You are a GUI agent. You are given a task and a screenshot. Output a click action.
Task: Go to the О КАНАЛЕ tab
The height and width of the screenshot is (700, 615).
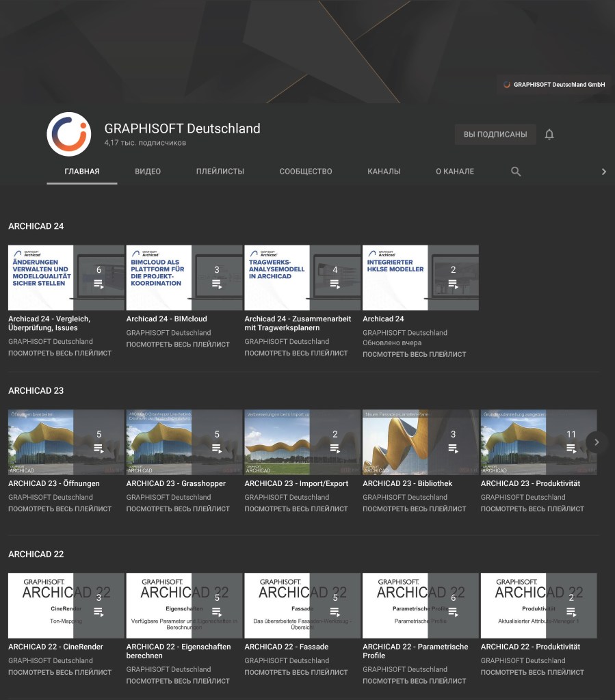click(455, 172)
